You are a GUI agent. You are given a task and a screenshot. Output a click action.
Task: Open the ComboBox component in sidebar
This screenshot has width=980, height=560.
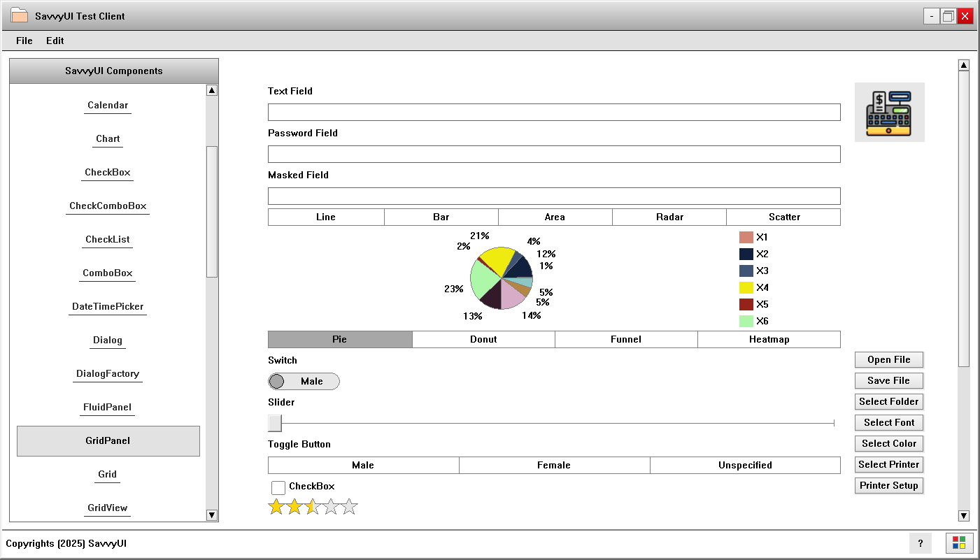pyautogui.click(x=108, y=273)
